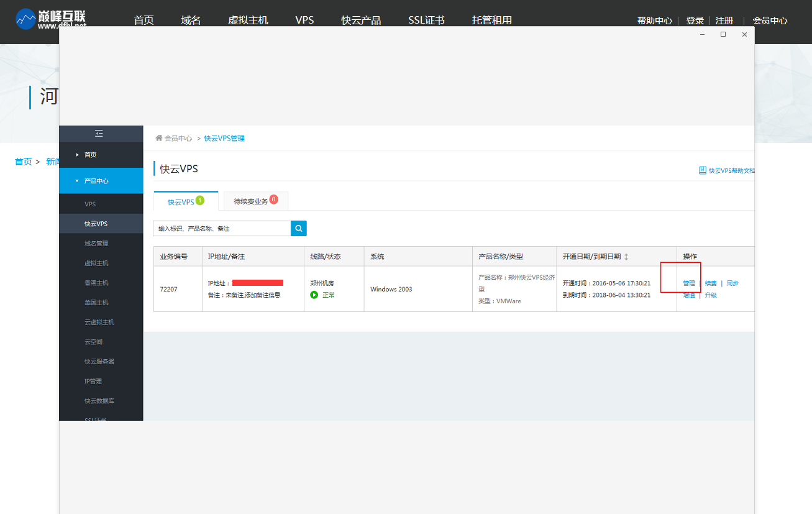812x514 pixels.
Task: Click the 到期时间 2018-06-04 13:30:21 text
Action: (606, 295)
